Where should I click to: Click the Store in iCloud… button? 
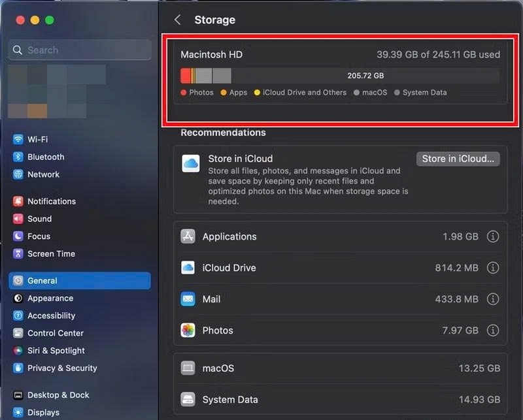pos(458,159)
